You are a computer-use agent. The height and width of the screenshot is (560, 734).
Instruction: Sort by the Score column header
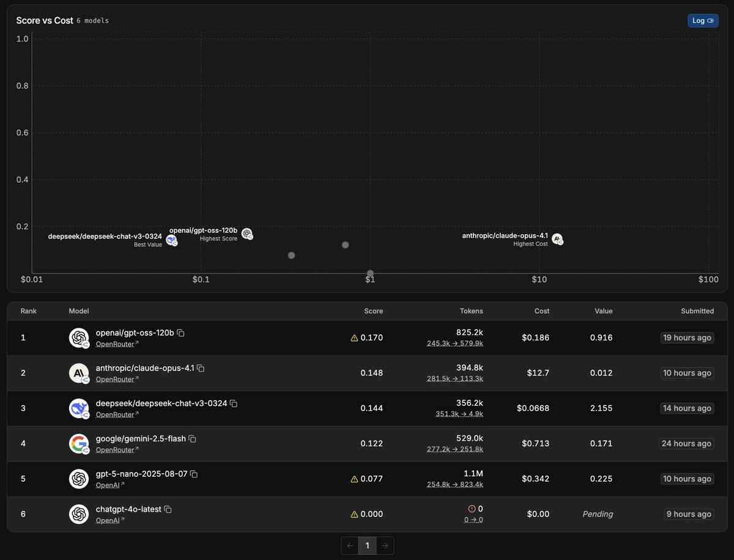coord(374,311)
